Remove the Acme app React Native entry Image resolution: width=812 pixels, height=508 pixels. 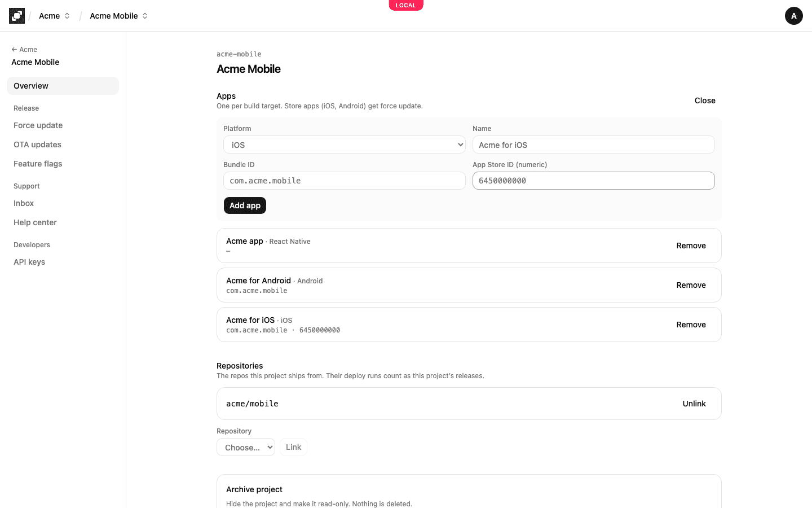tap(691, 246)
